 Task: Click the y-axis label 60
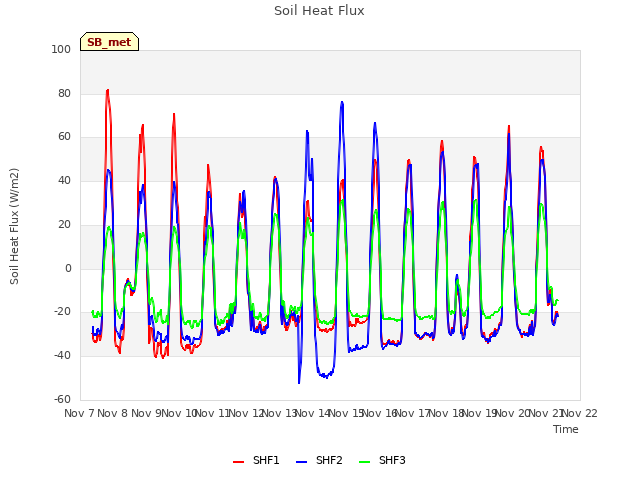click(x=64, y=136)
